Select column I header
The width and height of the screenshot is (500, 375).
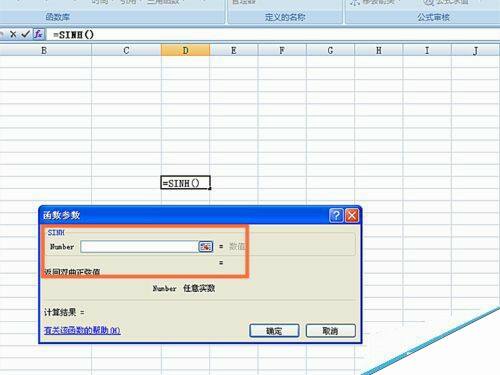pos(427,51)
